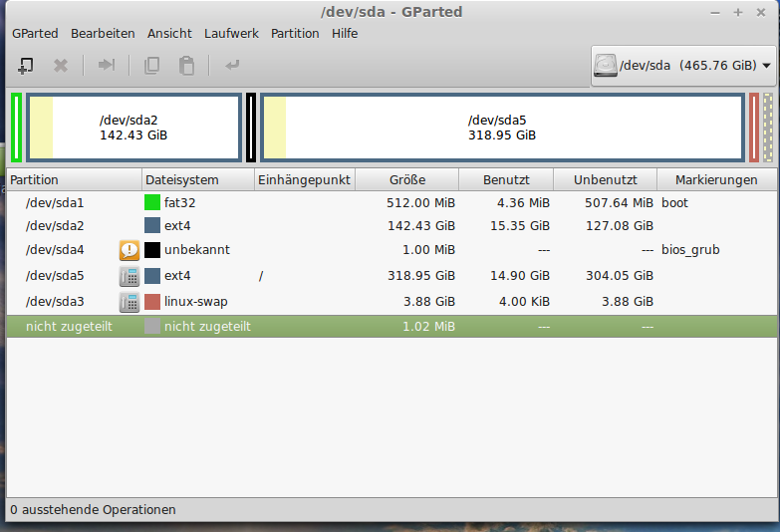Screen dimensions: 780x532
Task: Click the 1.00 MiB size value
Action: [x=428, y=250]
